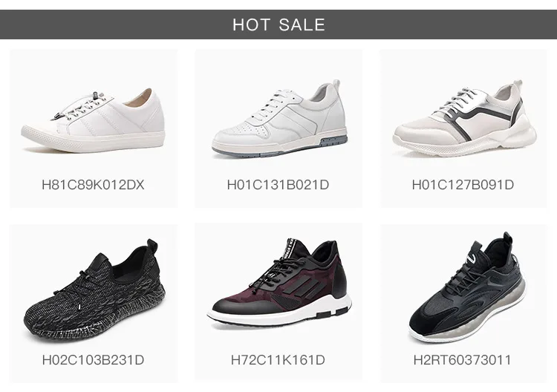Open the top-left product card background
The image size is (557, 392).
point(94,128)
